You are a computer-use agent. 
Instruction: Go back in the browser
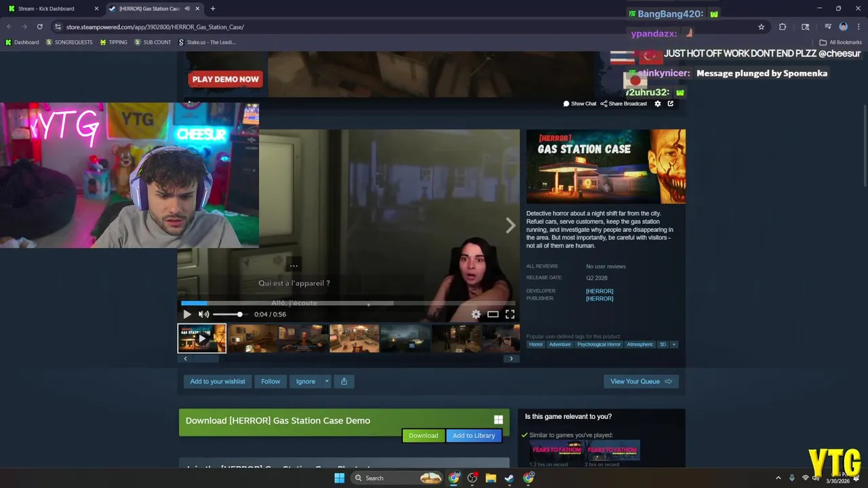pyautogui.click(x=9, y=27)
